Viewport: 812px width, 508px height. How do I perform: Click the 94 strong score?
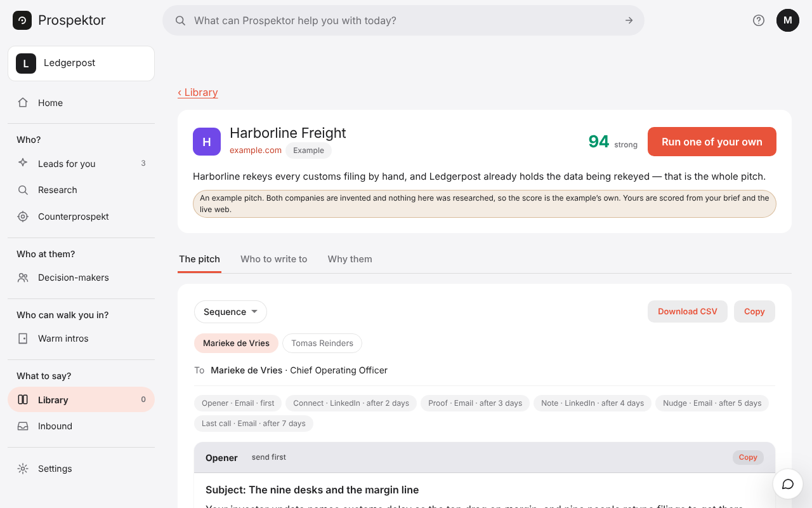613,142
